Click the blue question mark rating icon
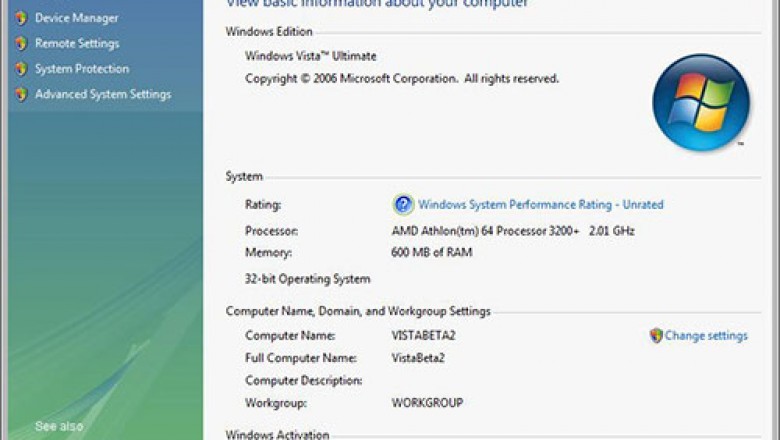Image resolution: width=780 pixels, height=440 pixels. [x=403, y=204]
